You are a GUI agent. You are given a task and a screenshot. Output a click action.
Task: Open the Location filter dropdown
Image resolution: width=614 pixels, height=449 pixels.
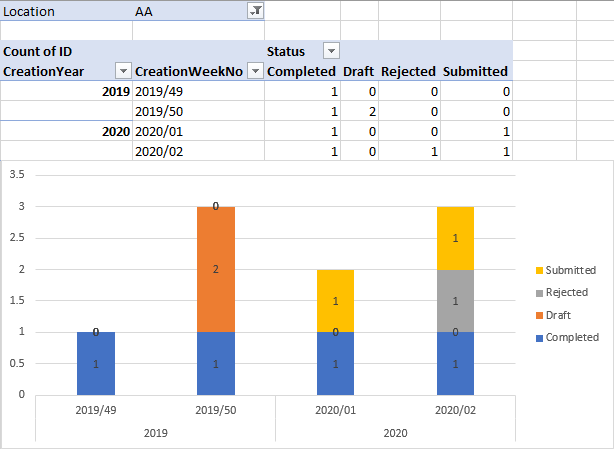point(256,11)
